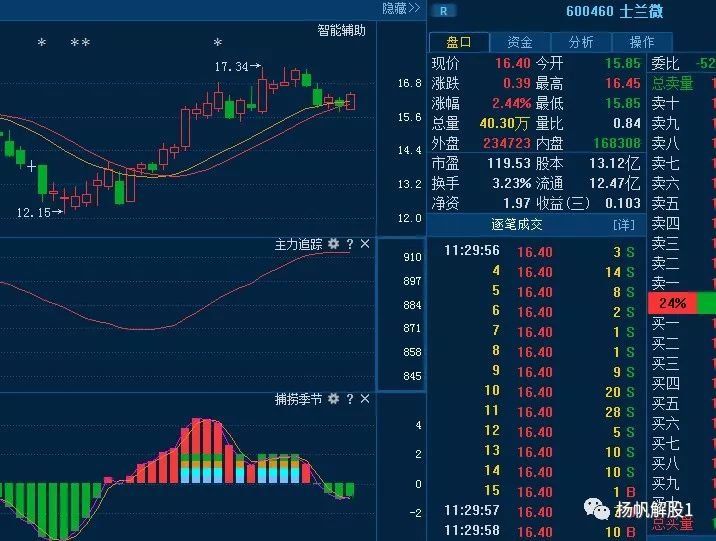Switch to the 分析 tab
The image size is (716, 541).
point(581,42)
